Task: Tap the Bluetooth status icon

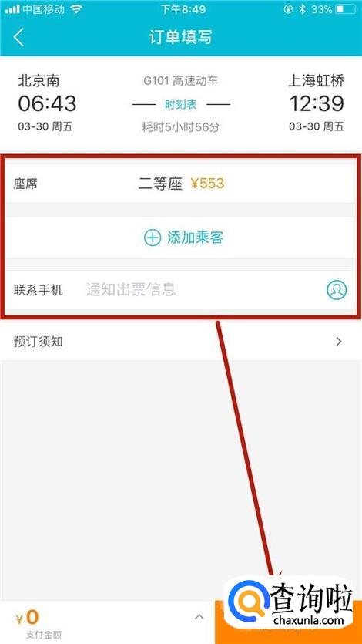Action: click(x=302, y=9)
